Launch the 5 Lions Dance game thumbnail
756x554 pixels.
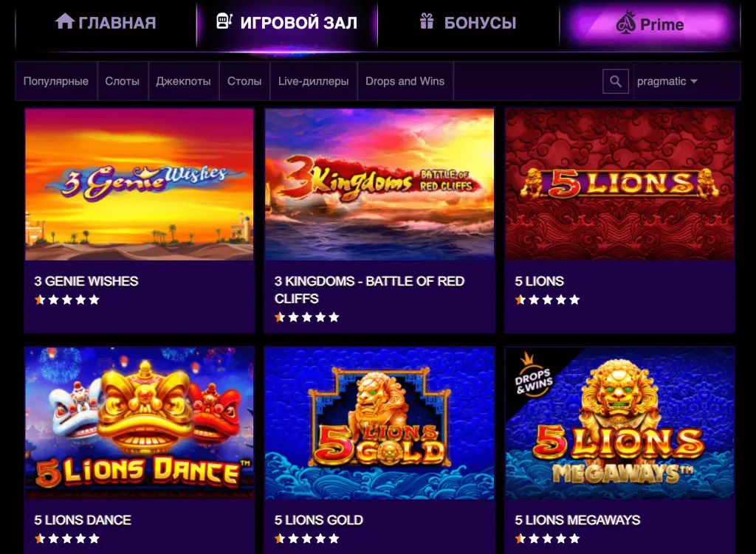tap(140, 423)
